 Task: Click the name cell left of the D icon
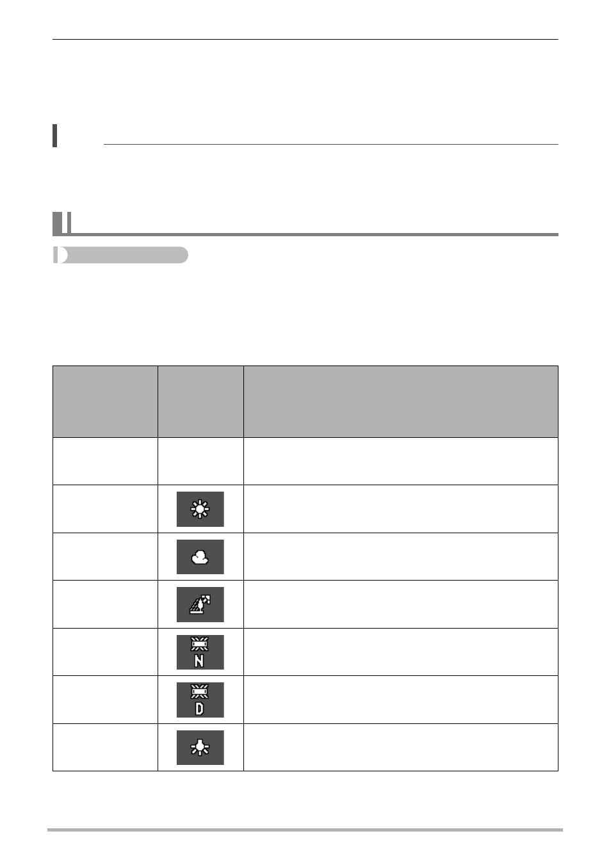[105, 700]
